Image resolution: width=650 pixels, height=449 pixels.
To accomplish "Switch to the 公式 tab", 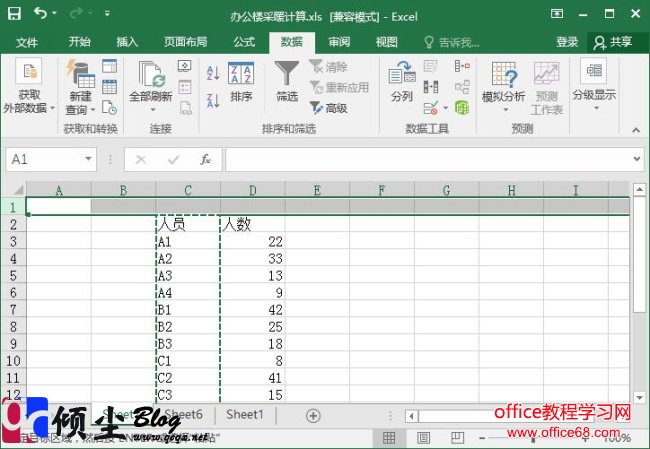I will coord(244,42).
